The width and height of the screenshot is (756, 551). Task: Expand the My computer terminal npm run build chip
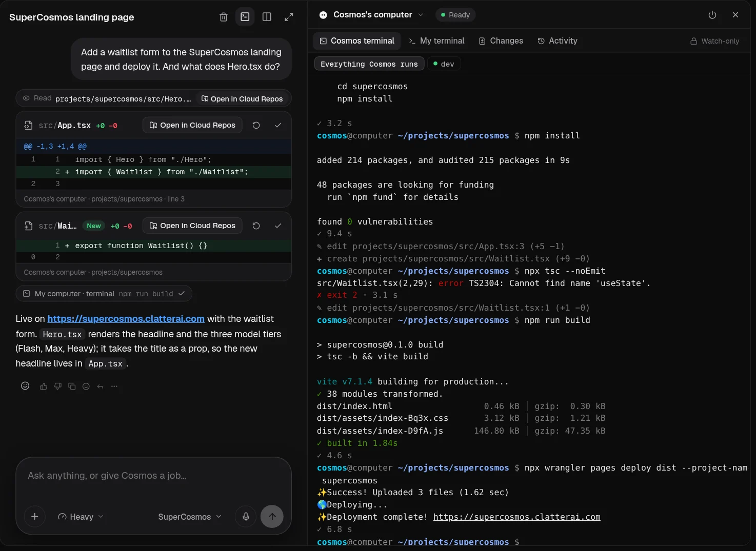(x=104, y=294)
